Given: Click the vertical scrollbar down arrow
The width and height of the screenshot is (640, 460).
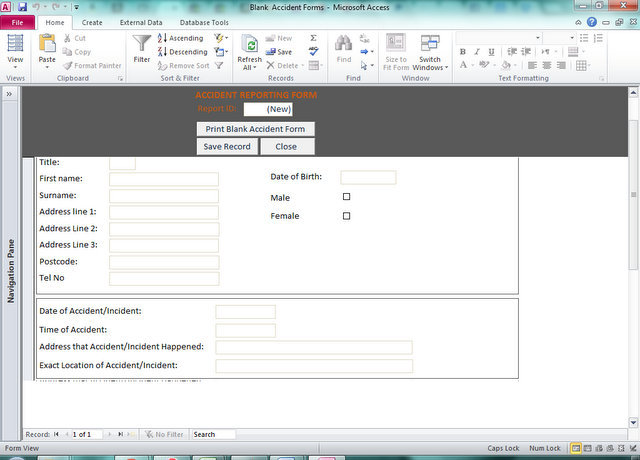Looking at the screenshot, I should 633,422.
